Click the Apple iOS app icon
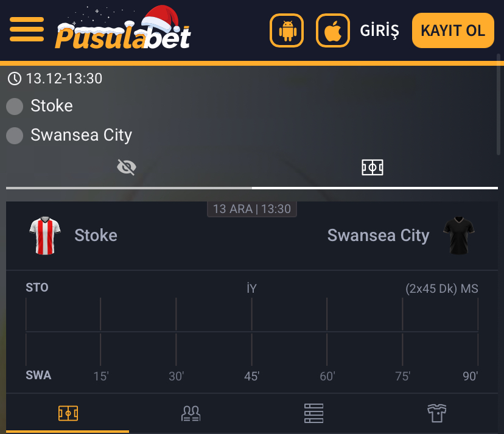504x434 pixels. (x=332, y=30)
